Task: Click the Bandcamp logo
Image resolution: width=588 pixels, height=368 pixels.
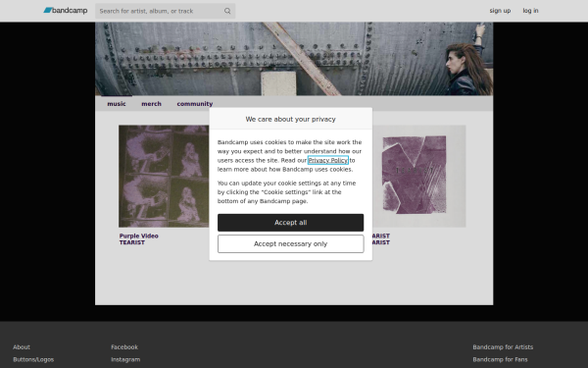Action: pyautogui.click(x=66, y=11)
